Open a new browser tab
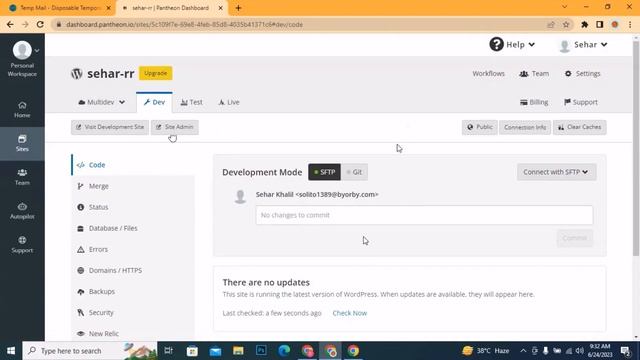640x360 pixels. click(x=238, y=8)
